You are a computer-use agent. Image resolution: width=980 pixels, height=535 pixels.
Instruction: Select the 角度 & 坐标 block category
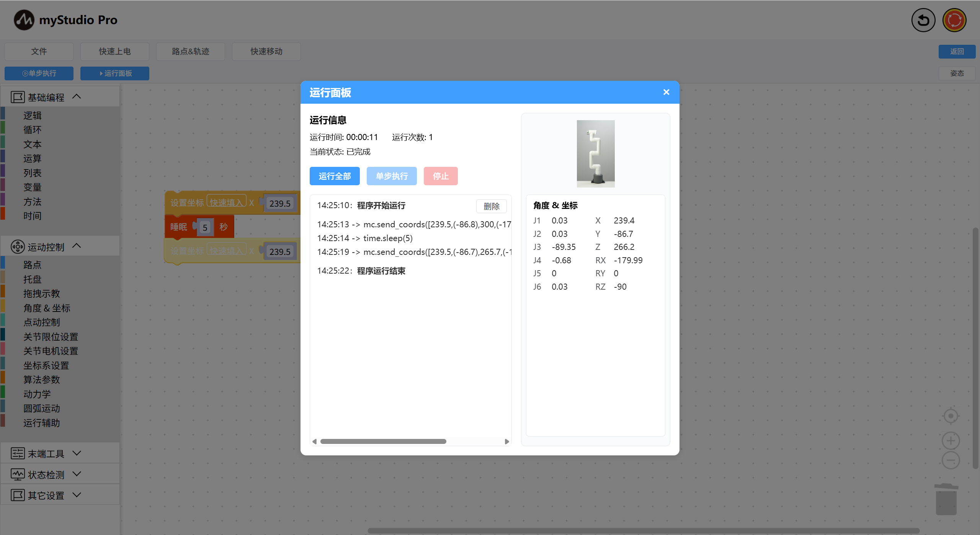tap(47, 308)
